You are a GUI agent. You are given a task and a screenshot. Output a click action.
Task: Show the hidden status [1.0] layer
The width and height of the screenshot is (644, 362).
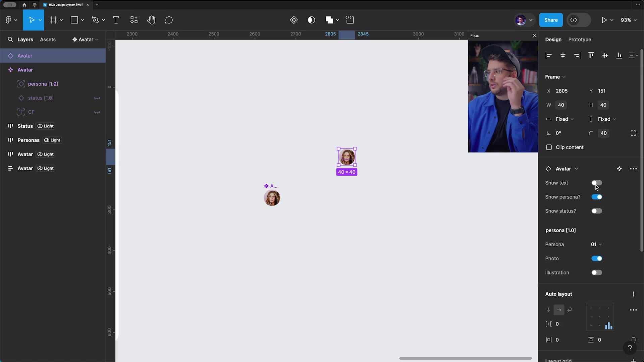97,98
